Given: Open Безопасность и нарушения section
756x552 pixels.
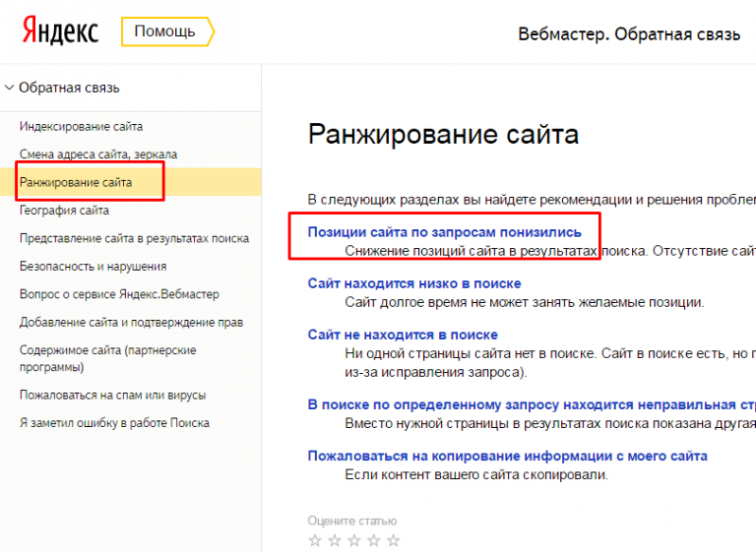Looking at the screenshot, I should [x=93, y=266].
